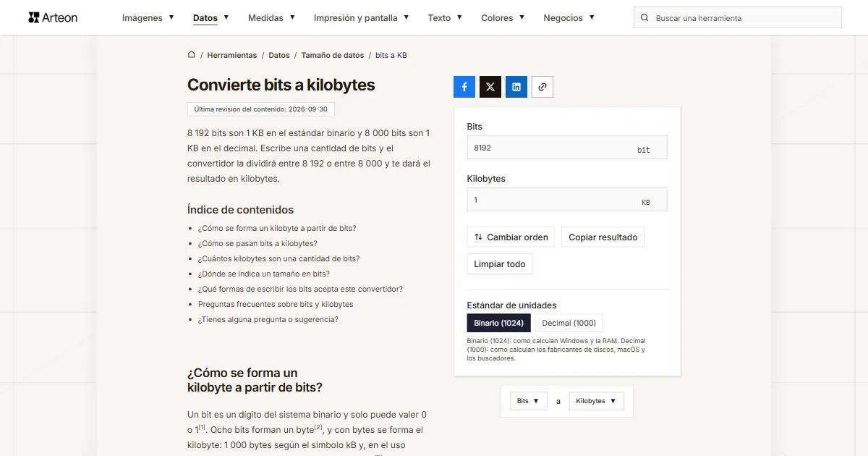
Task: Click Limpiar todo button
Action: [500, 264]
